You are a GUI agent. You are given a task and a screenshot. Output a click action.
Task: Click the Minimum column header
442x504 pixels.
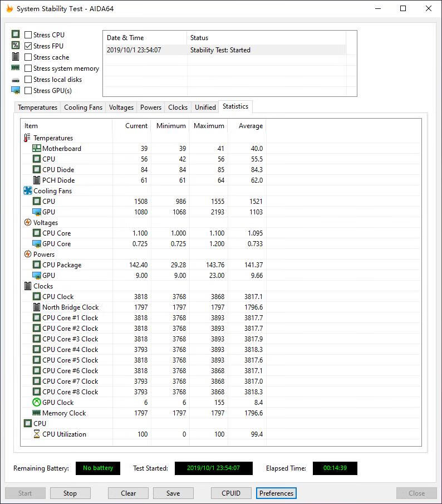170,126
